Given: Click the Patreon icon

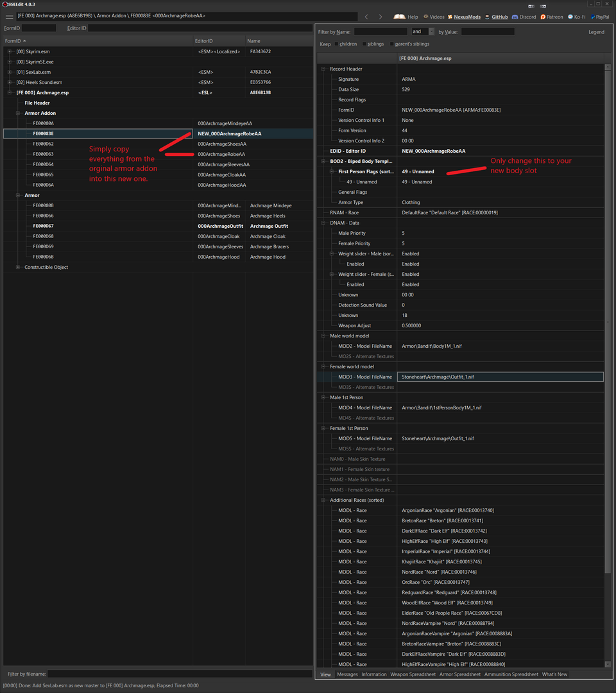Looking at the screenshot, I should (543, 17).
